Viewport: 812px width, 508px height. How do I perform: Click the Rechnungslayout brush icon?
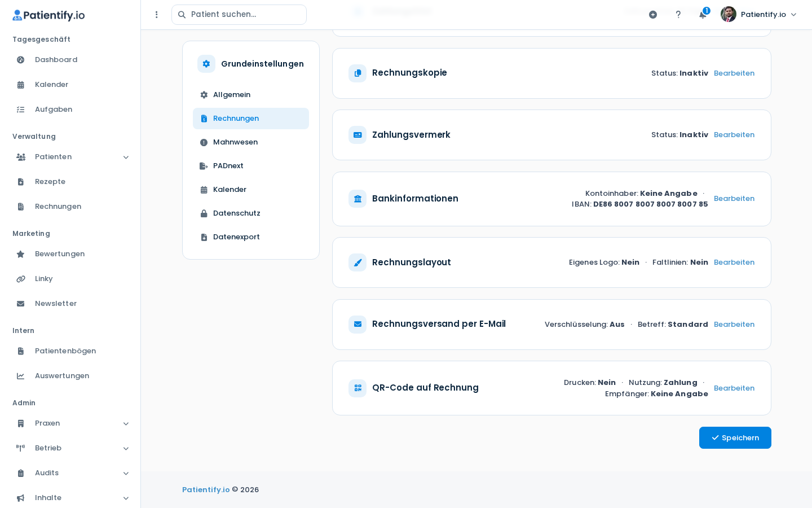pyautogui.click(x=358, y=262)
